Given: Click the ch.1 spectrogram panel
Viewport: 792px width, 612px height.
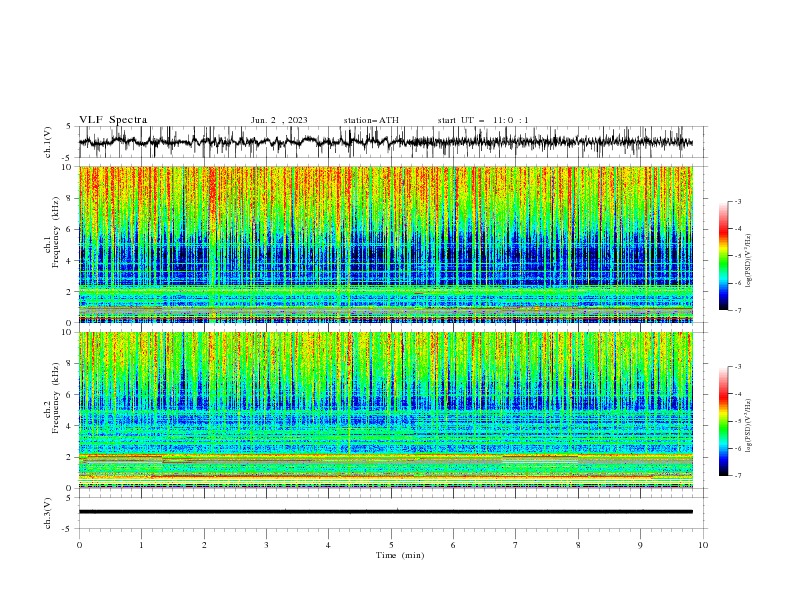Looking at the screenshot, I should [x=386, y=244].
